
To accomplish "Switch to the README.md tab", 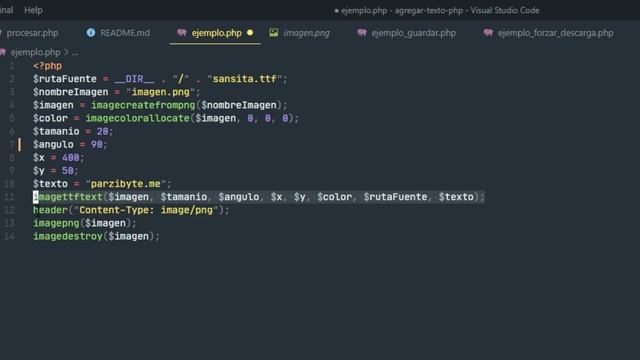I will pyautogui.click(x=125, y=33).
